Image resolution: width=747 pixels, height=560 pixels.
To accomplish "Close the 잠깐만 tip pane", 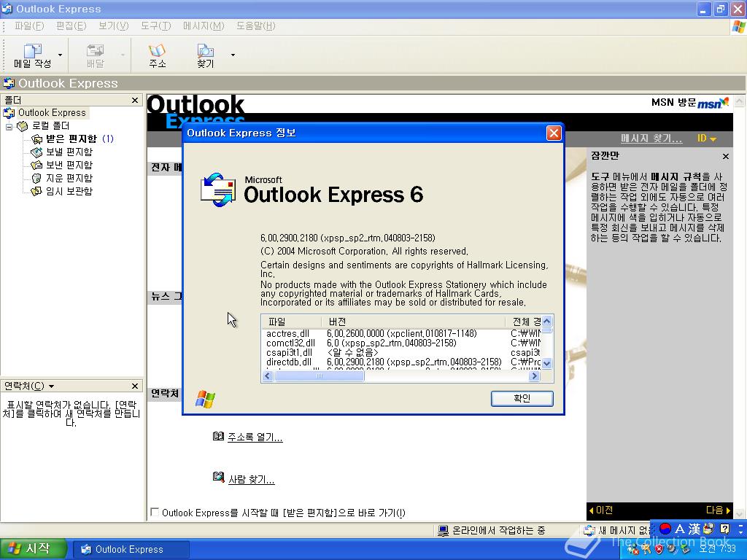I will point(726,156).
